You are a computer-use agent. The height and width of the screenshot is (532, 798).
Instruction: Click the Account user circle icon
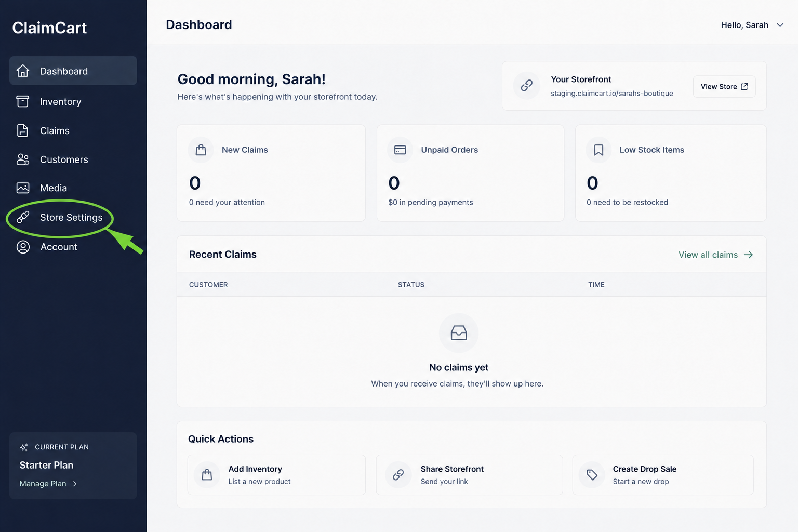click(23, 247)
